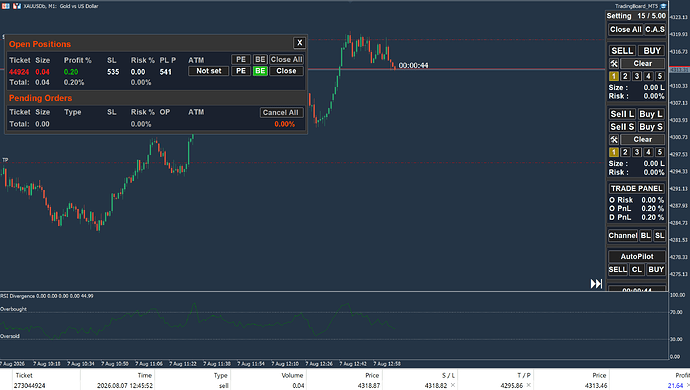Select ticket 44924 in Open Positions
Viewport: 690px width, 390px height.
click(19, 72)
